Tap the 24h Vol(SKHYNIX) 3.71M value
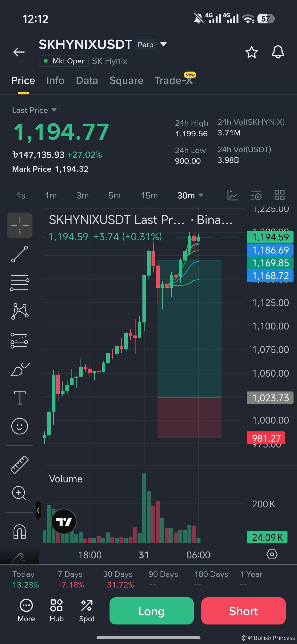Image resolution: width=297 pixels, height=644 pixels. pos(229,133)
